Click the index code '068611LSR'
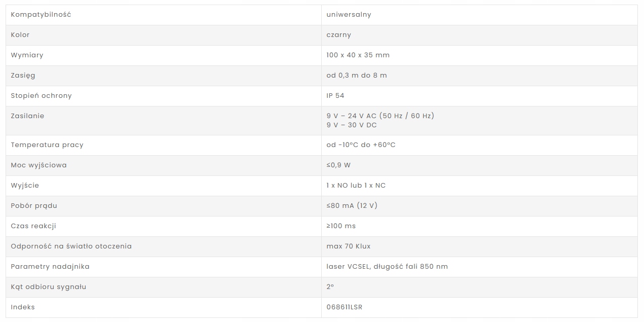Screen dimensions: 644x322 [344, 307]
